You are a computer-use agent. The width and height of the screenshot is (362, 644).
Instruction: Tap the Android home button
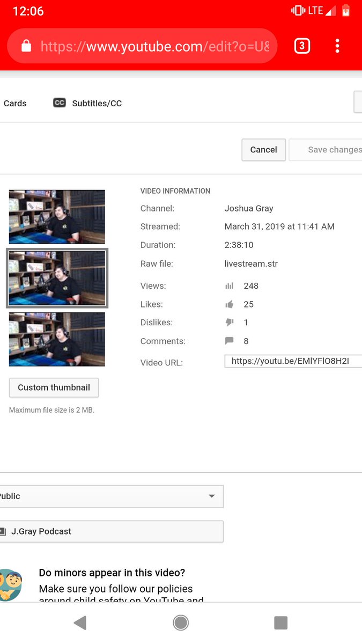click(x=181, y=623)
